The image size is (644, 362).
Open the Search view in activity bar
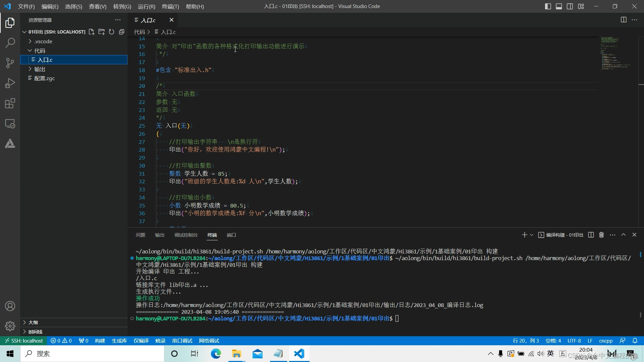10,43
